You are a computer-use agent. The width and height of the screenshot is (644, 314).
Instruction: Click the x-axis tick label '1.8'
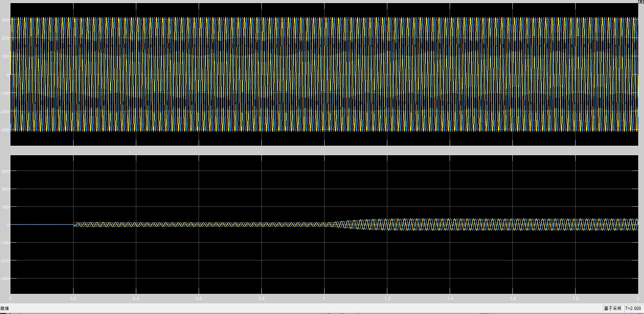576,298
